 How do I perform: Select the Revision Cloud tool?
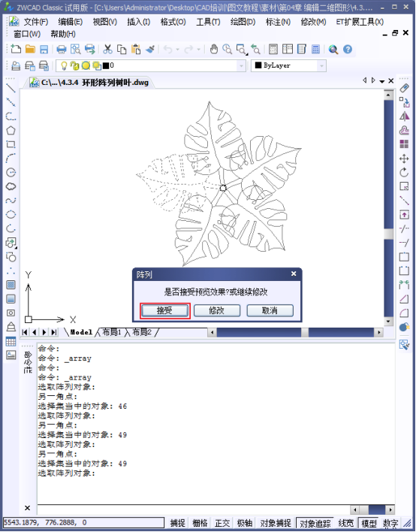click(11, 186)
